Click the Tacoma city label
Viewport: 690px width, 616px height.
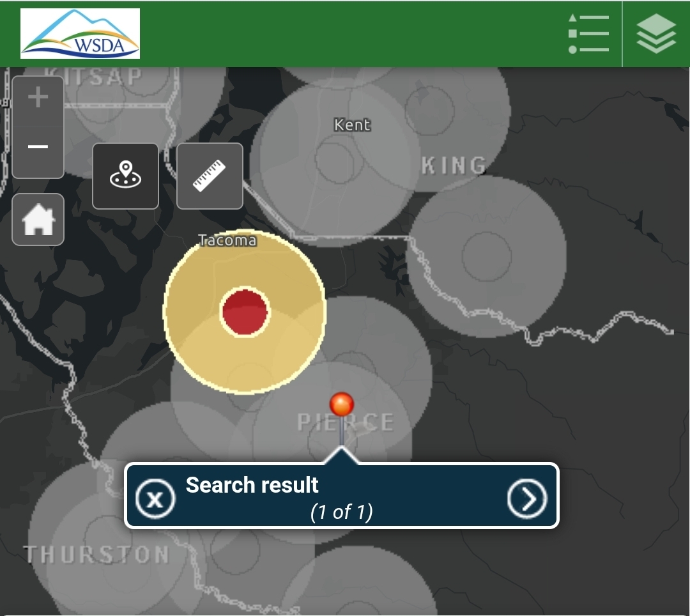pyautogui.click(x=227, y=240)
